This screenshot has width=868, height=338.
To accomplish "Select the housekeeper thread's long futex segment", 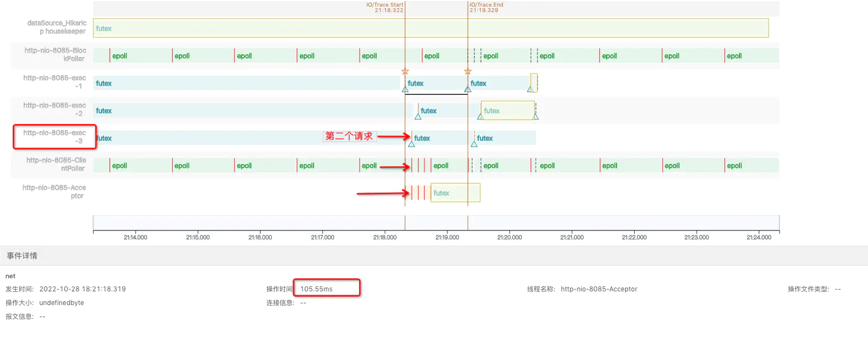I will pyautogui.click(x=431, y=28).
